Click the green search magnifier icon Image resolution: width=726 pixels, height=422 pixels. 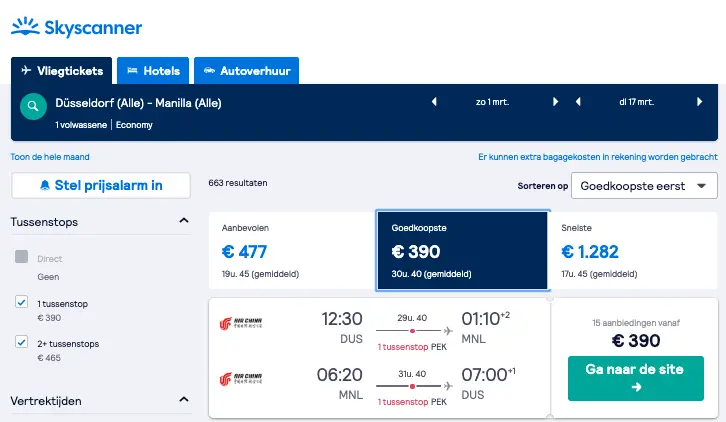coord(33,106)
